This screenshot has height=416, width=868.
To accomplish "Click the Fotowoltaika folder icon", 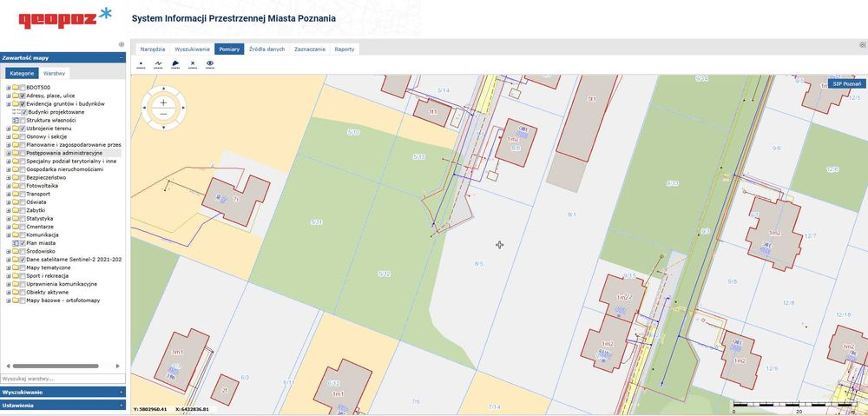I will pyautogui.click(x=16, y=186).
